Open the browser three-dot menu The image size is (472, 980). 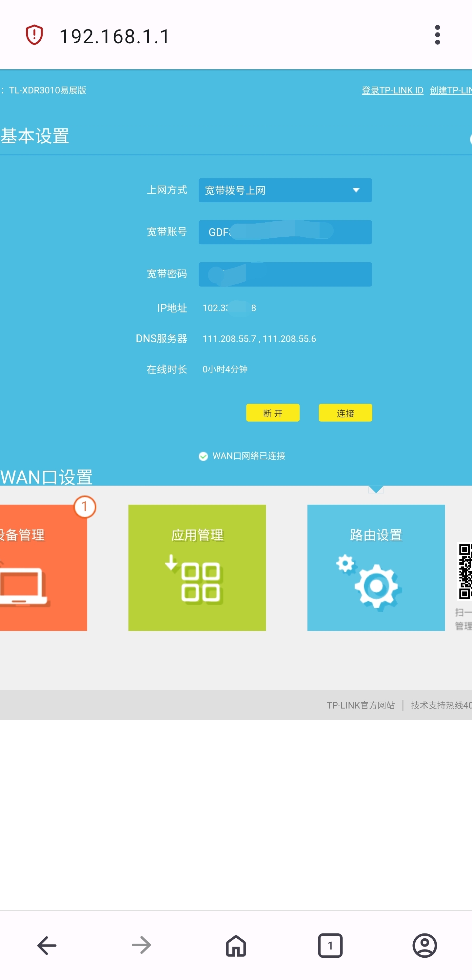(437, 35)
